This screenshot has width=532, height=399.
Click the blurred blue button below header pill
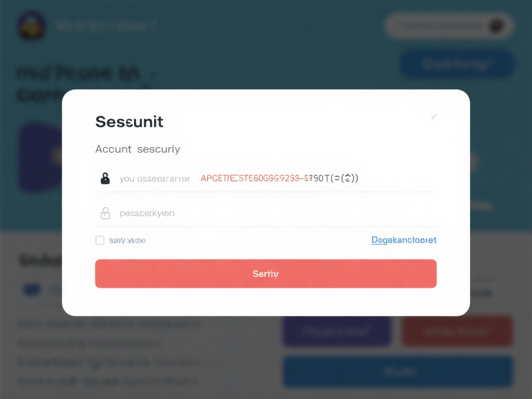click(457, 64)
